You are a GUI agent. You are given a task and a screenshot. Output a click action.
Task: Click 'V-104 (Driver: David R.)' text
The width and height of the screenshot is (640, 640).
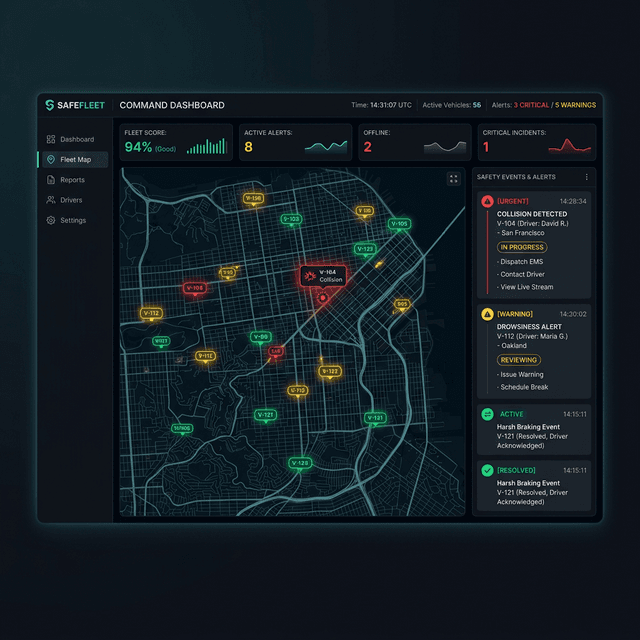(x=533, y=223)
